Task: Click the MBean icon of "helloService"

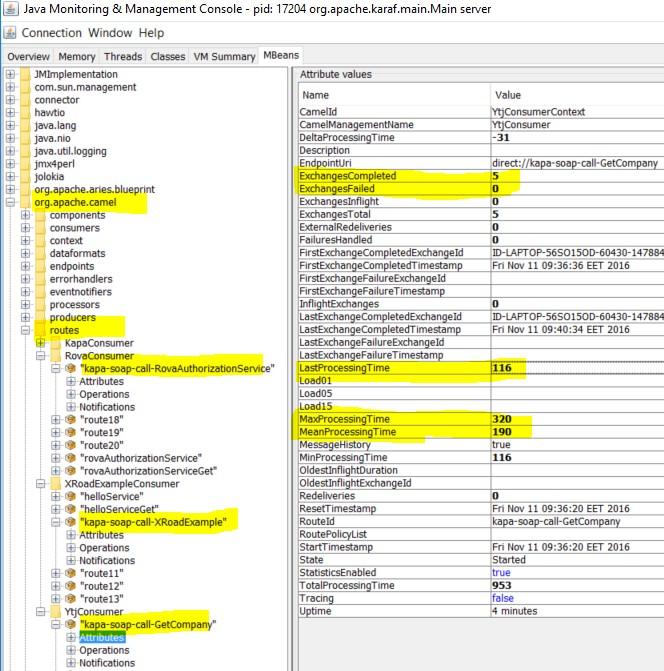Action: [71, 496]
